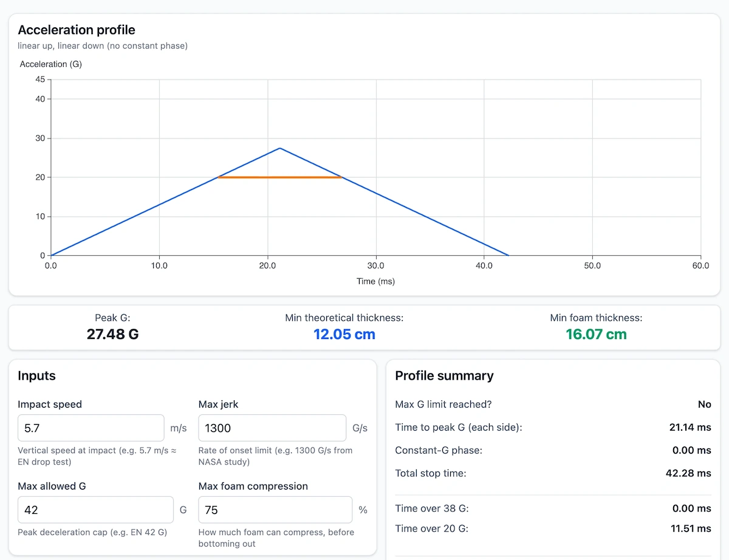729x560 pixels.
Task: Click the Profile summary heading
Action: tap(444, 376)
